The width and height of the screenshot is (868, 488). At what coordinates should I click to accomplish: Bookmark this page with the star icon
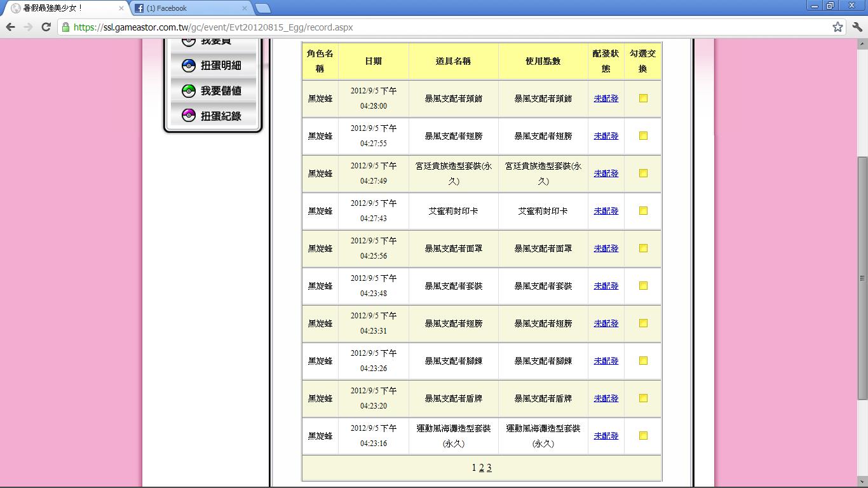(837, 27)
